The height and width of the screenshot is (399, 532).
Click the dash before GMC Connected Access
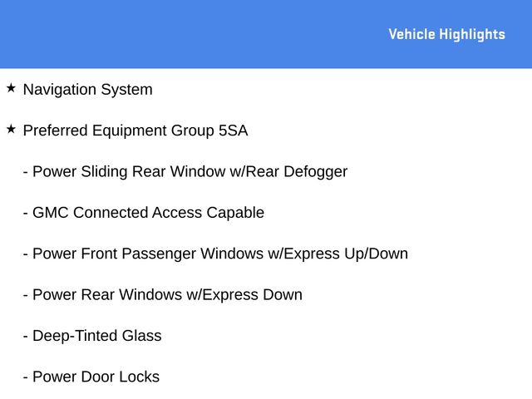tap(26, 214)
